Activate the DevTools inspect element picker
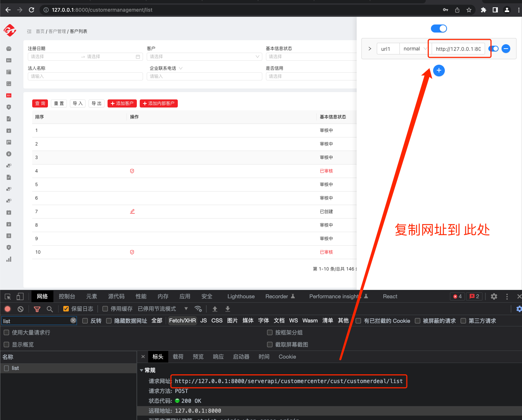Image resolution: width=522 pixels, height=420 pixels. [8, 296]
